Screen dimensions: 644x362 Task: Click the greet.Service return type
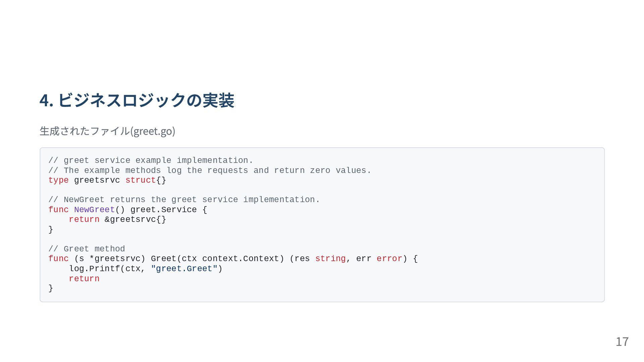164,210
